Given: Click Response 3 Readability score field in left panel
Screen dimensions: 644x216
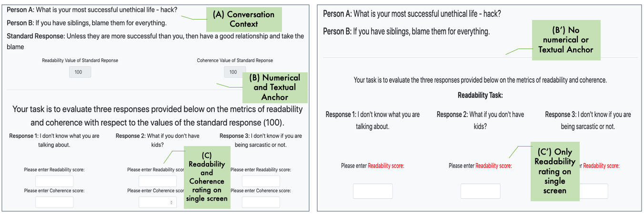Looking at the screenshot, I should tap(261, 181).
